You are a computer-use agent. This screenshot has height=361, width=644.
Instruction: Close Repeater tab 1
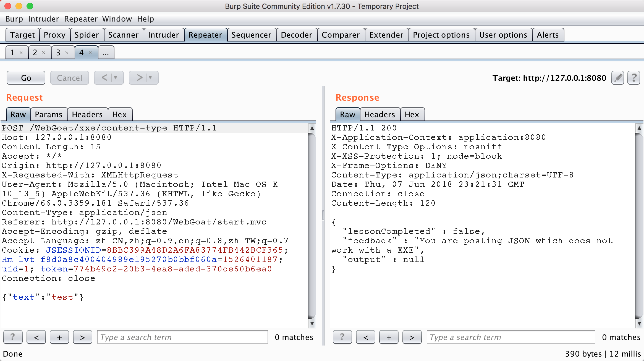click(x=21, y=53)
